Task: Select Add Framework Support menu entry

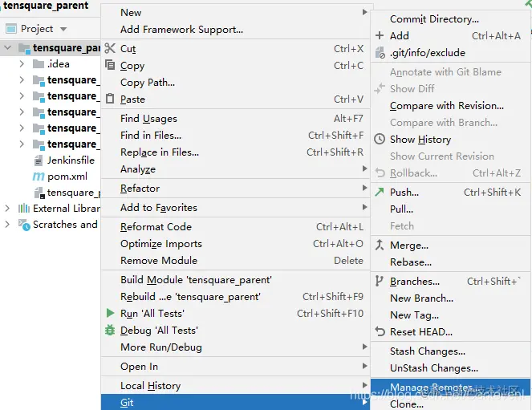Action: pos(235,30)
